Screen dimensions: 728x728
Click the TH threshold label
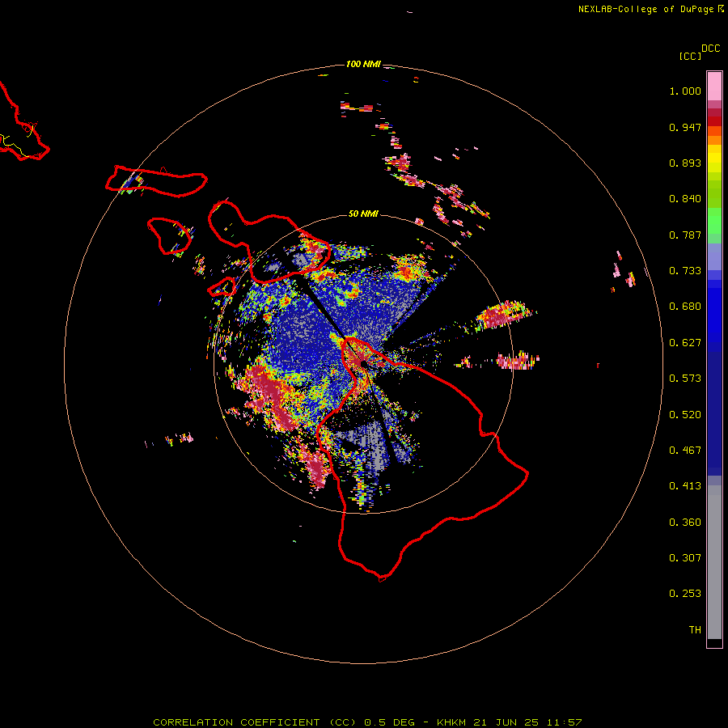point(695,630)
